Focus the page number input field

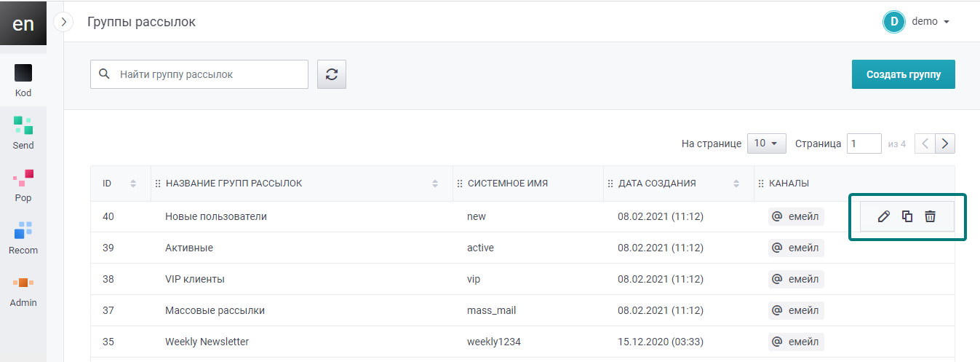coord(864,143)
